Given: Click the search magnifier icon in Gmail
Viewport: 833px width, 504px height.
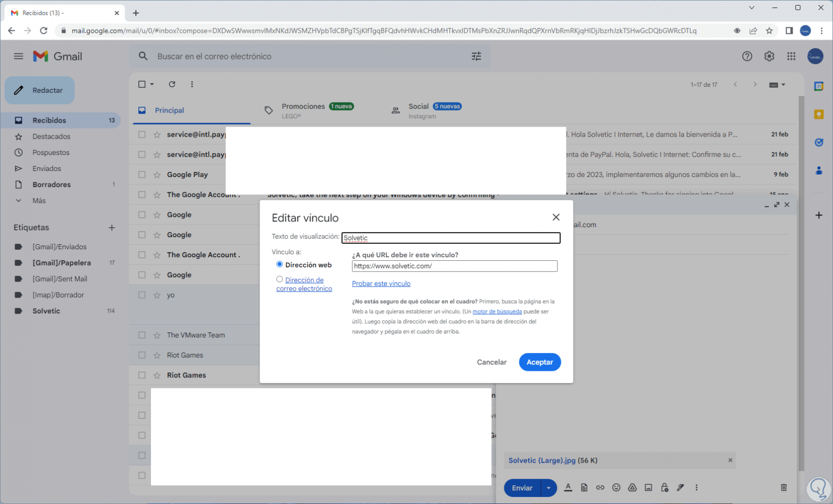Looking at the screenshot, I should [143, 56].
